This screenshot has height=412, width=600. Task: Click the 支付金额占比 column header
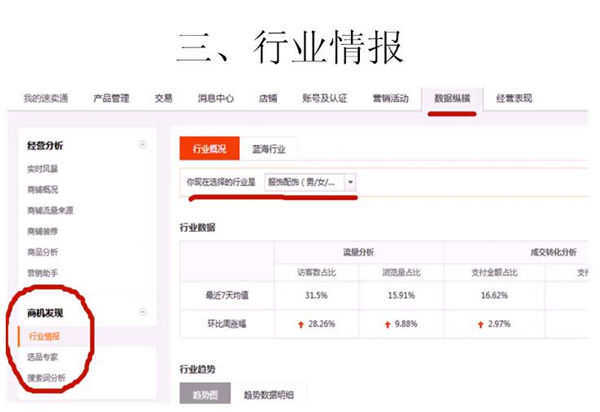(x=494, y=273)
